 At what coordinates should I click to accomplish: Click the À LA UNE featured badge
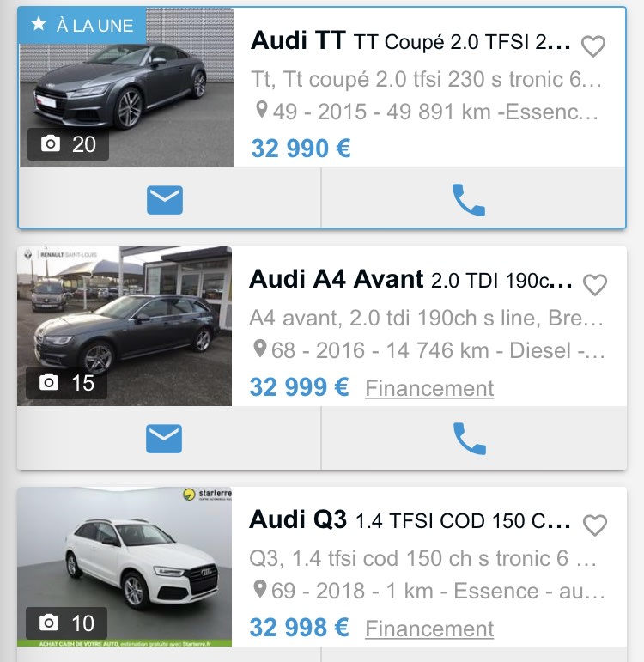(x=82, y=25)
